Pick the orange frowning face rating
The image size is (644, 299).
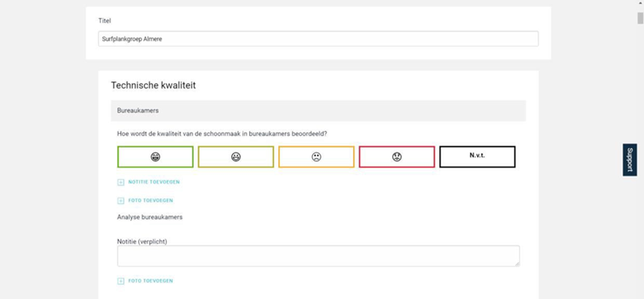pyautogui.click(x=316, y=157)
